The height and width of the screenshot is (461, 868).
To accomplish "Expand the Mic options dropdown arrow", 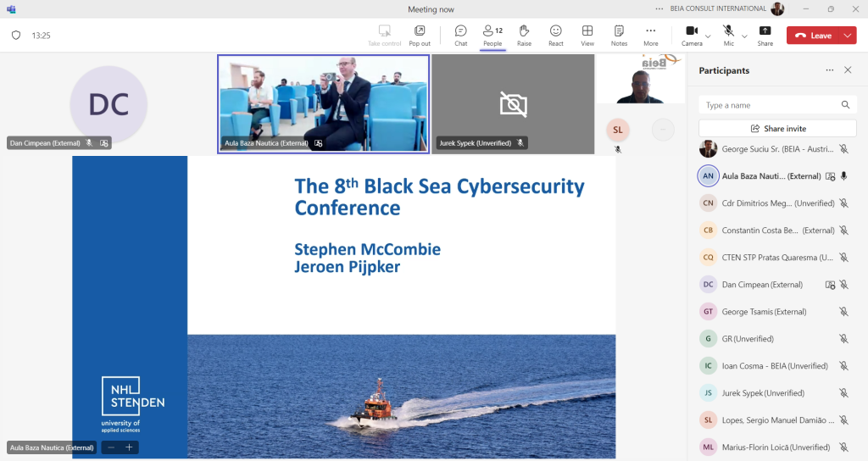I will tap(744, 36).
